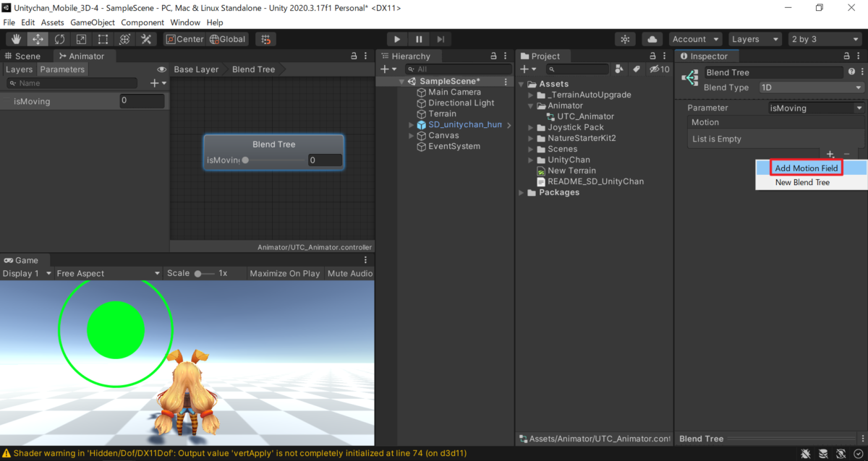Open the Blend Type dropdown
Image resolution: width=868 pixels, height=461 pixels.
pyautogui.click(x=812, y=87)
